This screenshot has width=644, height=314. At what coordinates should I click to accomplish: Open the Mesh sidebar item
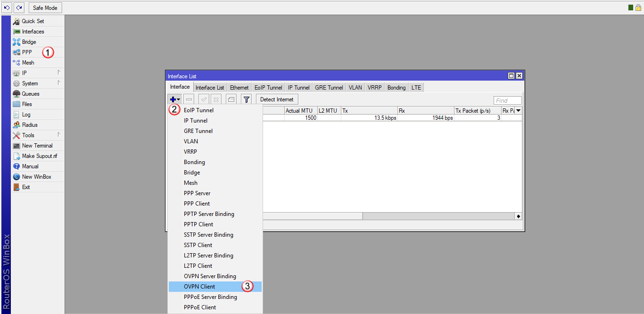click(38, 63)
